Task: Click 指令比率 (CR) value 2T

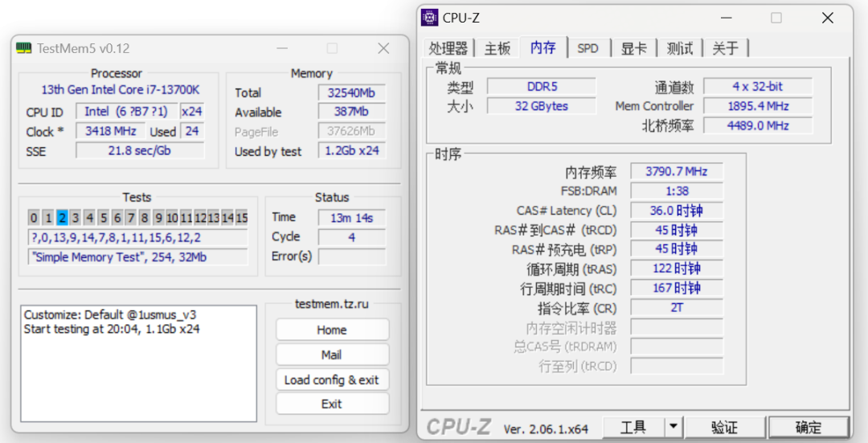Action: tap(677, 307)
